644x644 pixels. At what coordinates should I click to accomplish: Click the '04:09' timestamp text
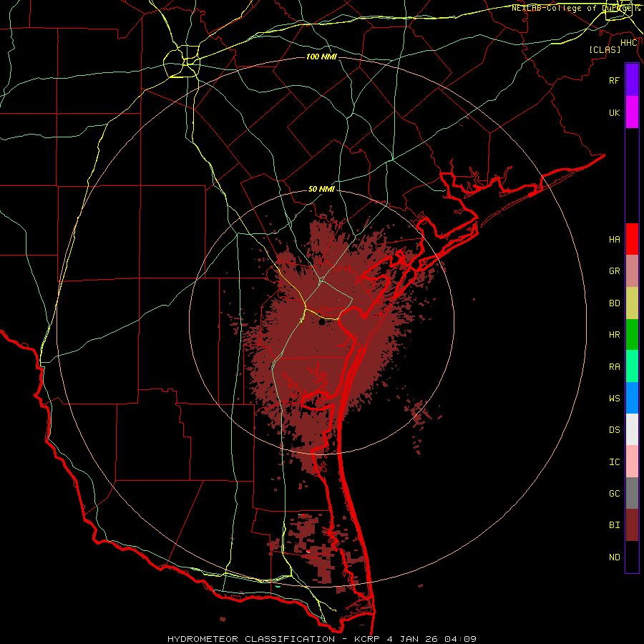(x=462, y=639)
